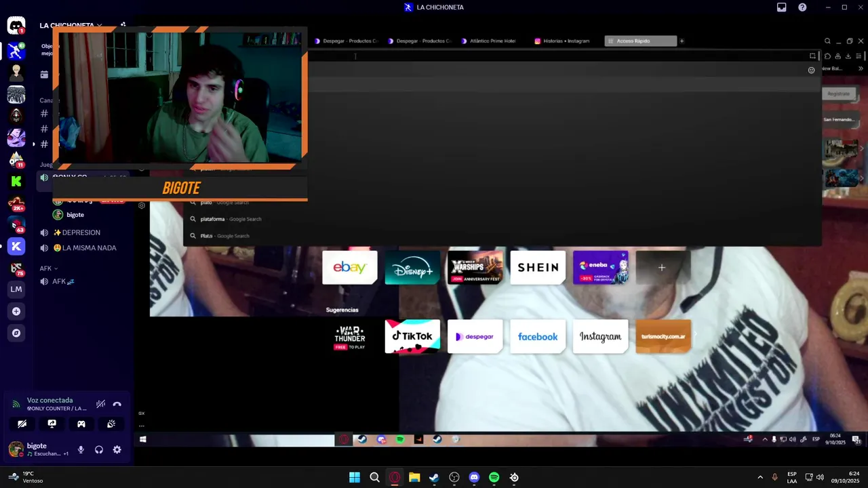The height and width of the screenshot is (488, 868).
Task: Open Windows taskbar Search
Action: [x=374, y=477]
